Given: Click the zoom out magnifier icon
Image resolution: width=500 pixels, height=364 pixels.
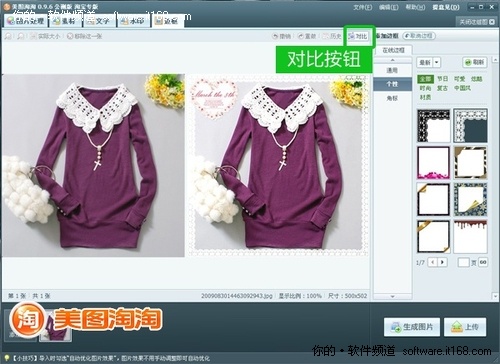Looking at the screenshot, I should pyautogui.click(x=21, y=36).
